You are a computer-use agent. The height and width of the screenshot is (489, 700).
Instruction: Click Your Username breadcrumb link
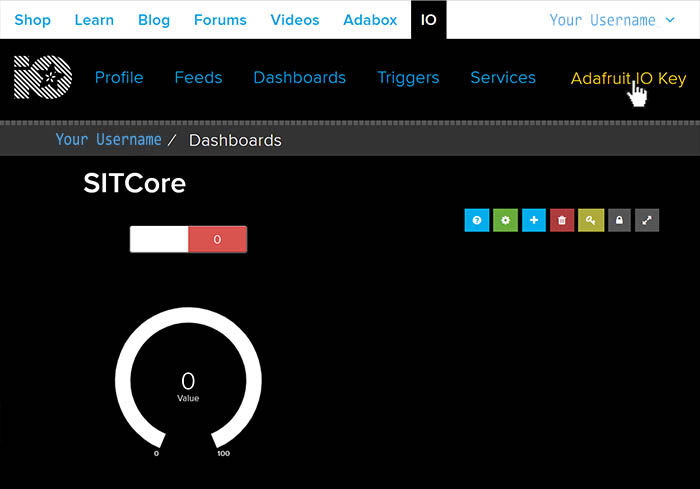[x=108, y=140]
